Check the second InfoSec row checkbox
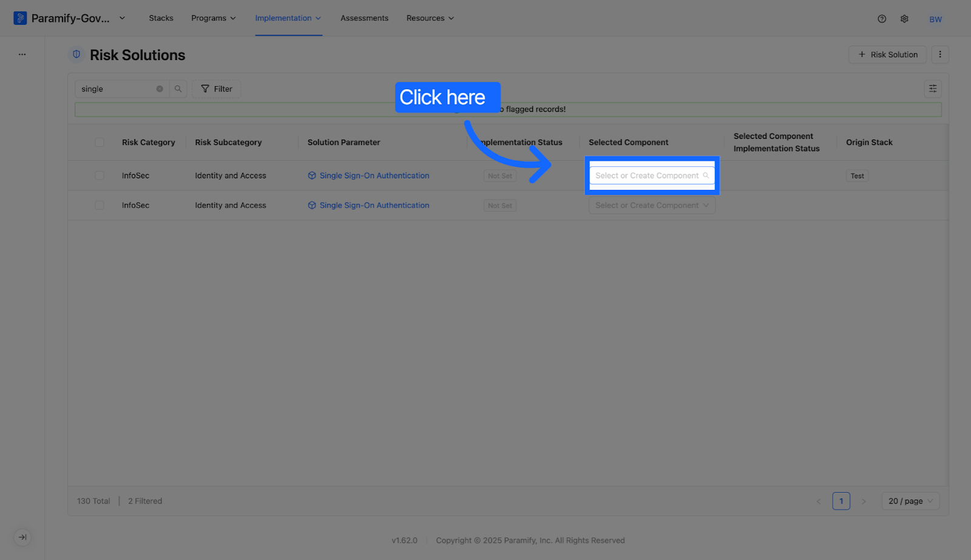The image size is (971, 560). 100,205
